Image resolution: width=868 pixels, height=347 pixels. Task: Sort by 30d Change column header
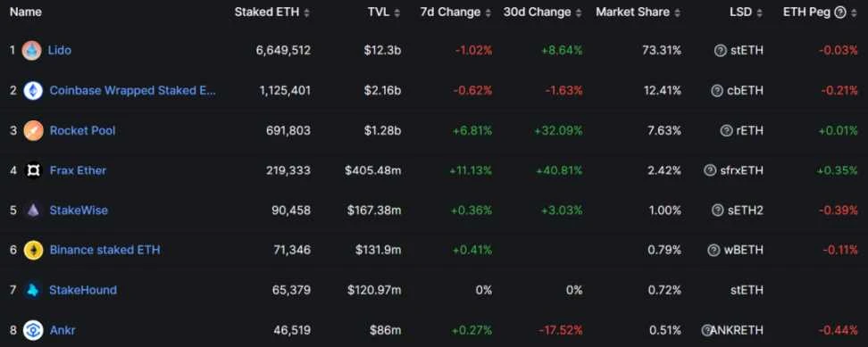pyautogui.click(x=543, y=12)
